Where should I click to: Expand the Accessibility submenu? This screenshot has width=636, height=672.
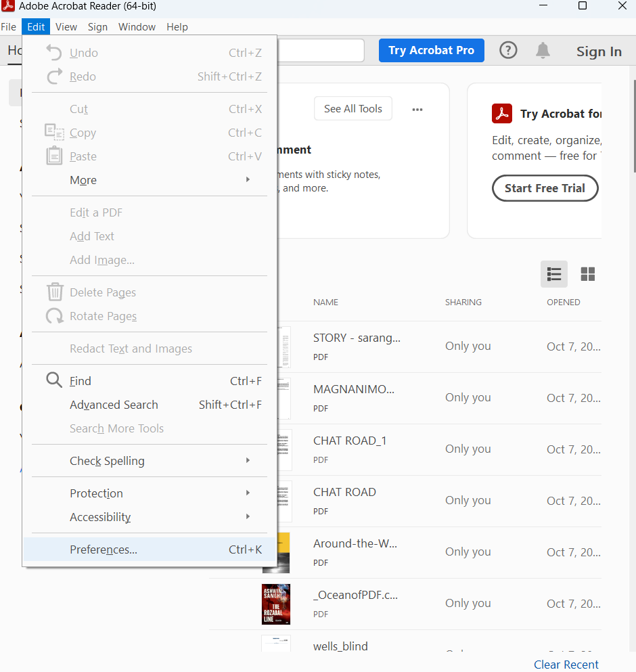tap(149, 517)
